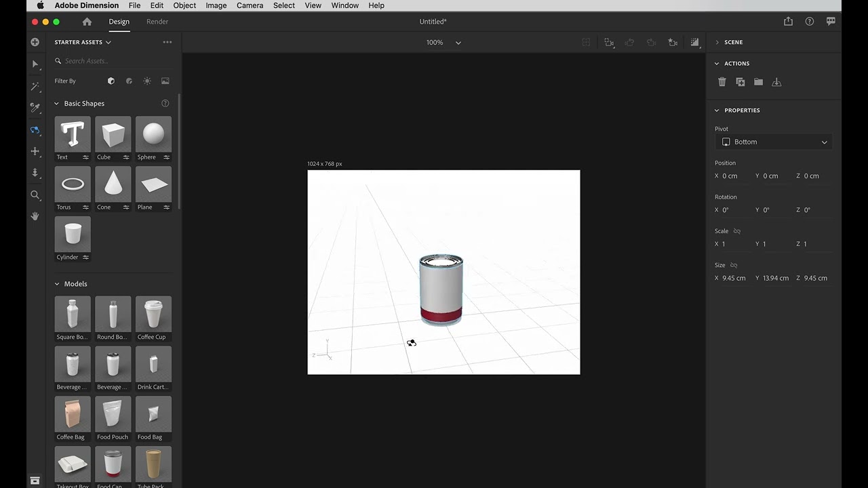The width and height of the screenshot is (868, 488).
Task: Toggle the Images filter icon
Action: (x=165, y=81)
